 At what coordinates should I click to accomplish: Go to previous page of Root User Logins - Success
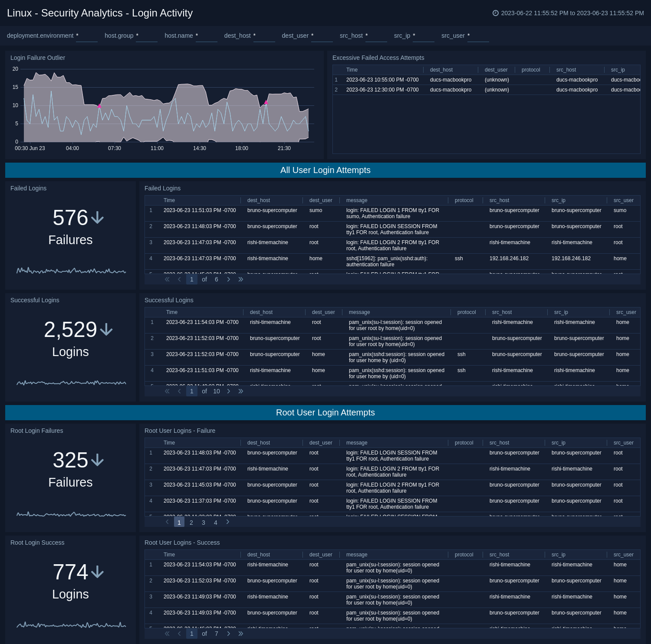pos(179,634)
